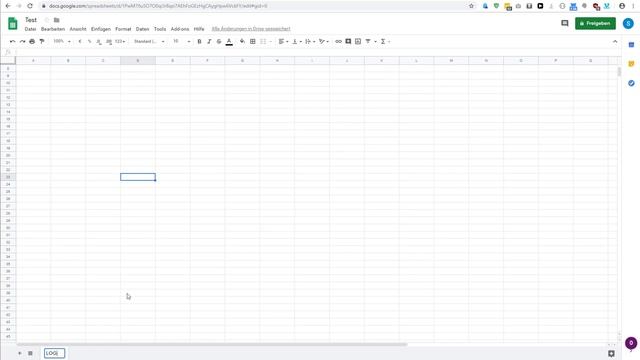Insert a link with the chain icon
640x360 pixels.
[x=338, y=41]
